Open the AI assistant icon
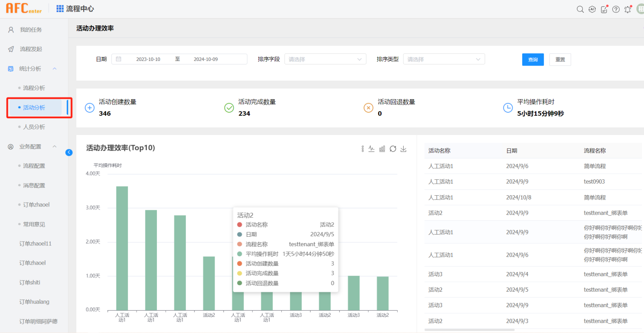 click(x=592, y=9)
